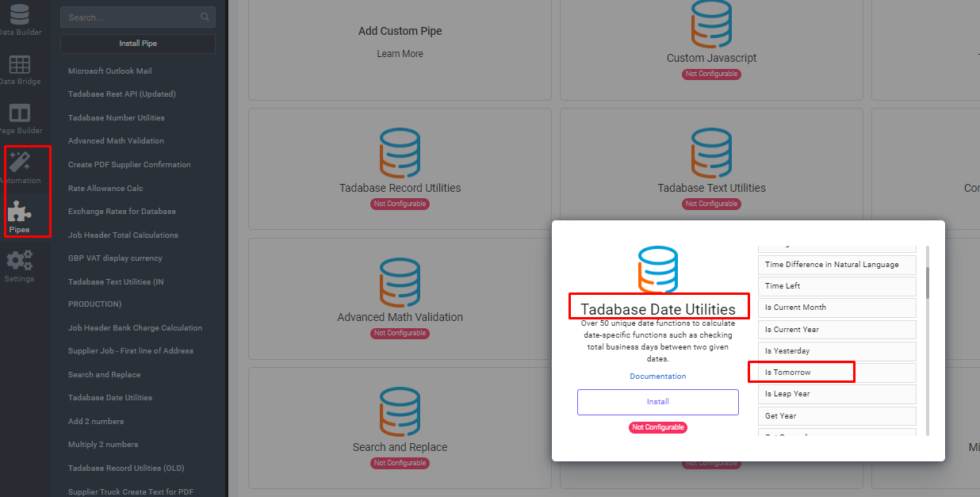
Task: Choose the Time Left function
Action: tap(837, 286)
